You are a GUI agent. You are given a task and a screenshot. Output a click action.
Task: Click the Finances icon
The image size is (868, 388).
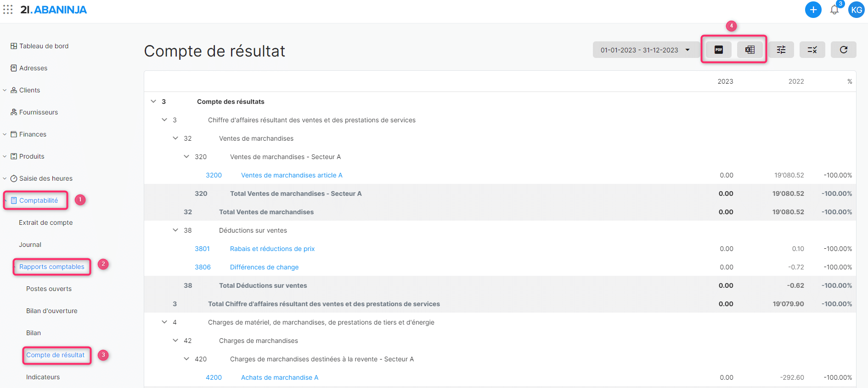14,134
